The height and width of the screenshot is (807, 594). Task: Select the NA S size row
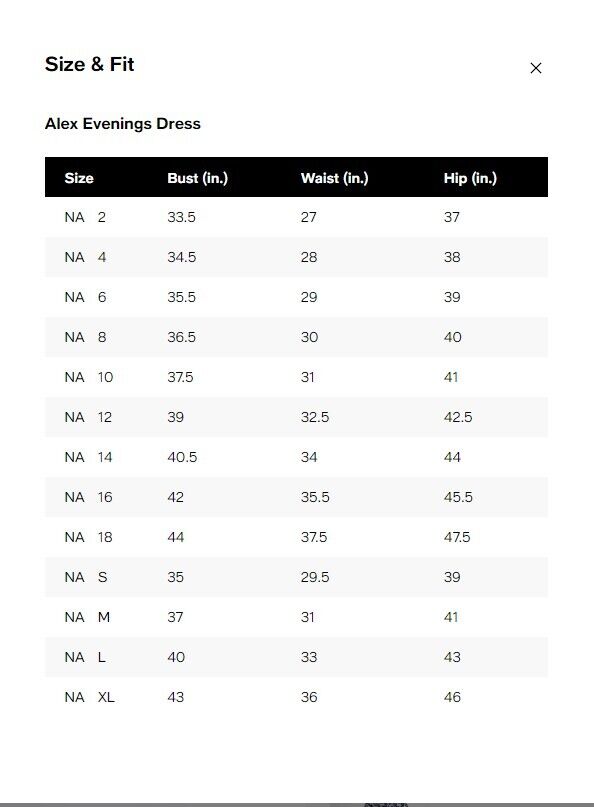(x=296, y=577)
